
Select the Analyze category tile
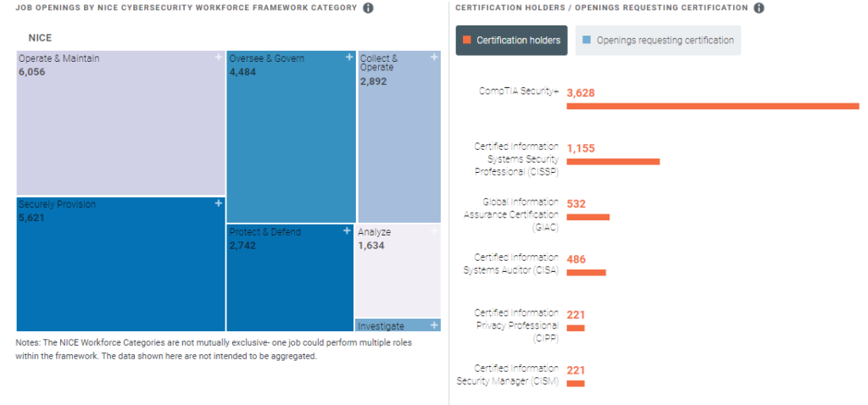pos(397,271)
